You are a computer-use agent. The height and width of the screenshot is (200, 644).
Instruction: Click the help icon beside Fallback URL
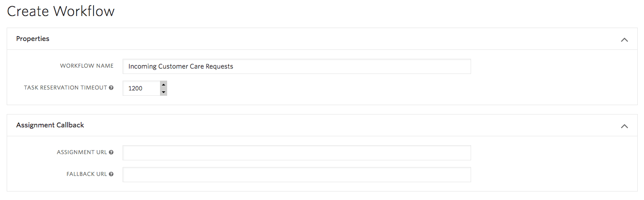pyautogui.click(x=111, y=174)
